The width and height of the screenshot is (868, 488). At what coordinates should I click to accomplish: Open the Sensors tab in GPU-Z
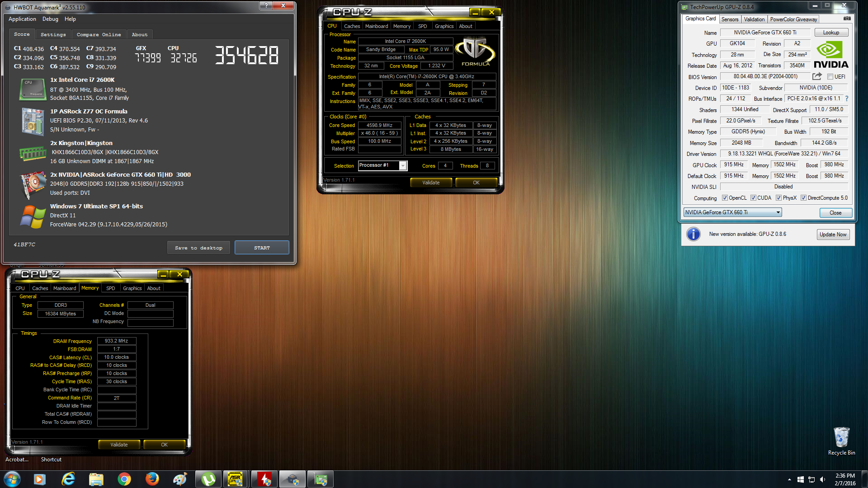coord(730,19)
